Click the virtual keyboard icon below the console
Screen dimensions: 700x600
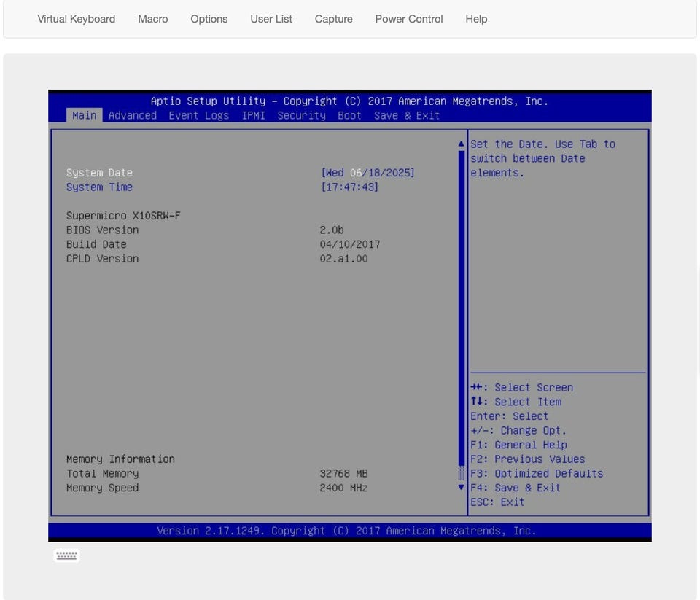click(66, 556)
